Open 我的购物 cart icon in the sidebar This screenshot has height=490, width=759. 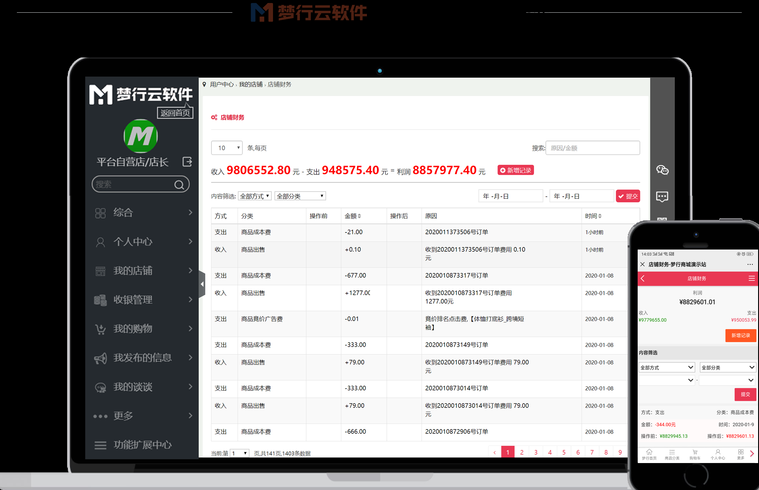(x=100, y=329)
